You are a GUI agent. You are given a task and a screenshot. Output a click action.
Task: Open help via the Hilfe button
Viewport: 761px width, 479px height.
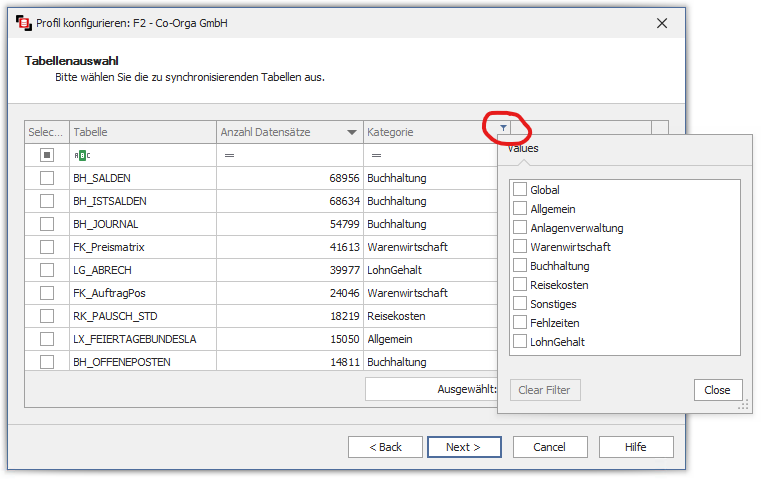coord(636,447)
